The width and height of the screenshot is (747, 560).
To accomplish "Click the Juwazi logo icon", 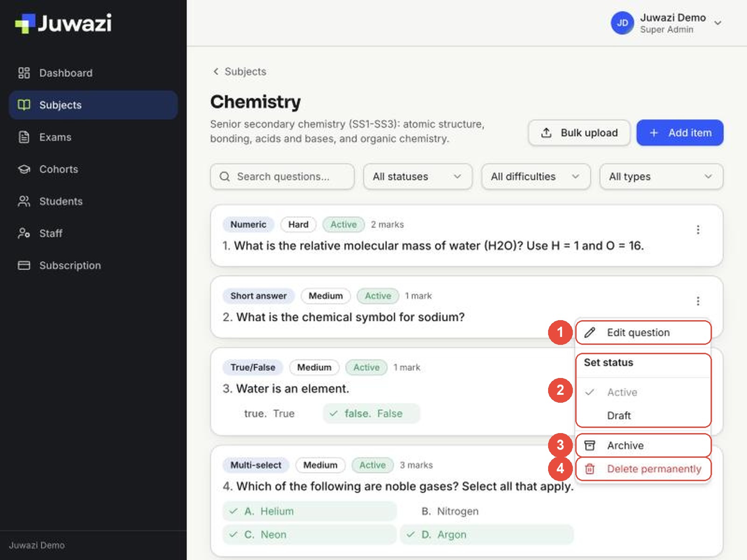I will click(x=25, y=23).
